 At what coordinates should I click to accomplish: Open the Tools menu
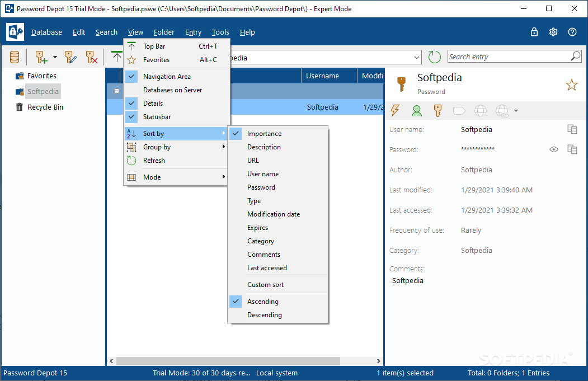(220, 32)
